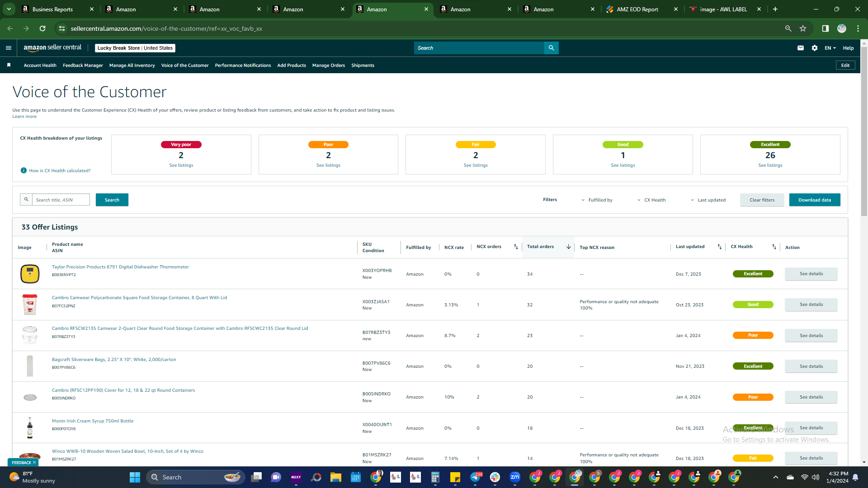
Task: Open Slack from the taskbar
Action: tap(495, 477)
